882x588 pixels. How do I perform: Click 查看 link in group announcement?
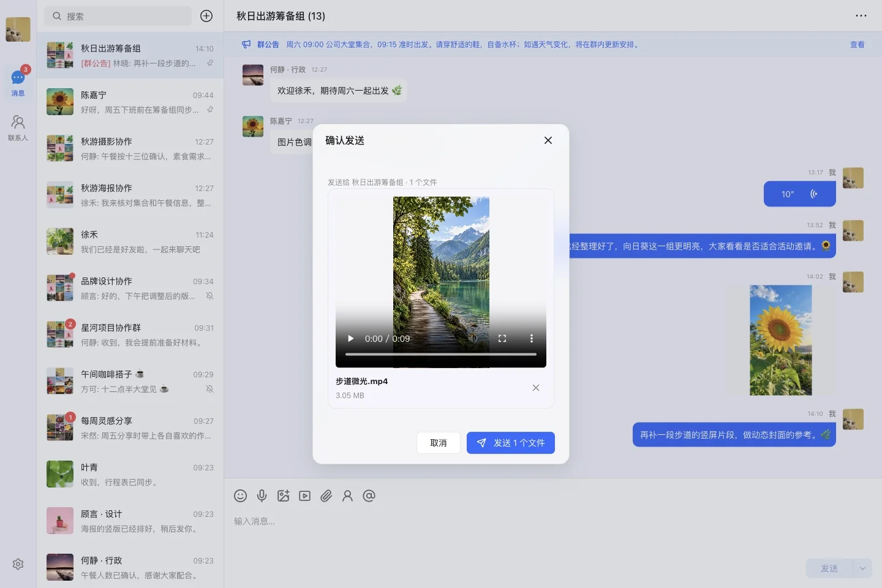[x=858, y=45]
